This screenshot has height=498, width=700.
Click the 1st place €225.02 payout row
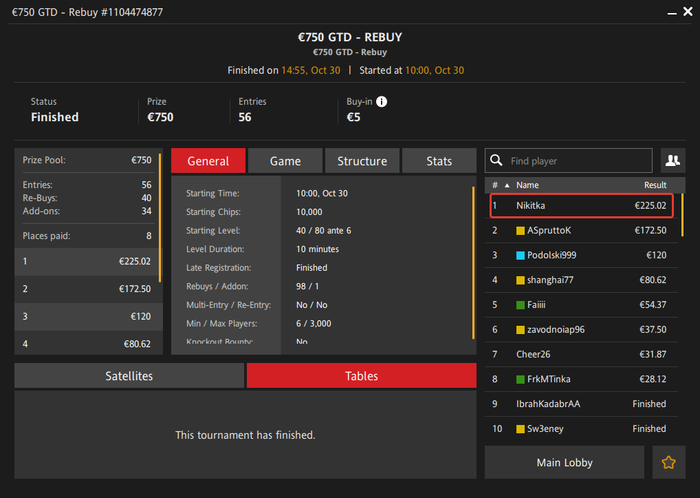pos(87,261)
